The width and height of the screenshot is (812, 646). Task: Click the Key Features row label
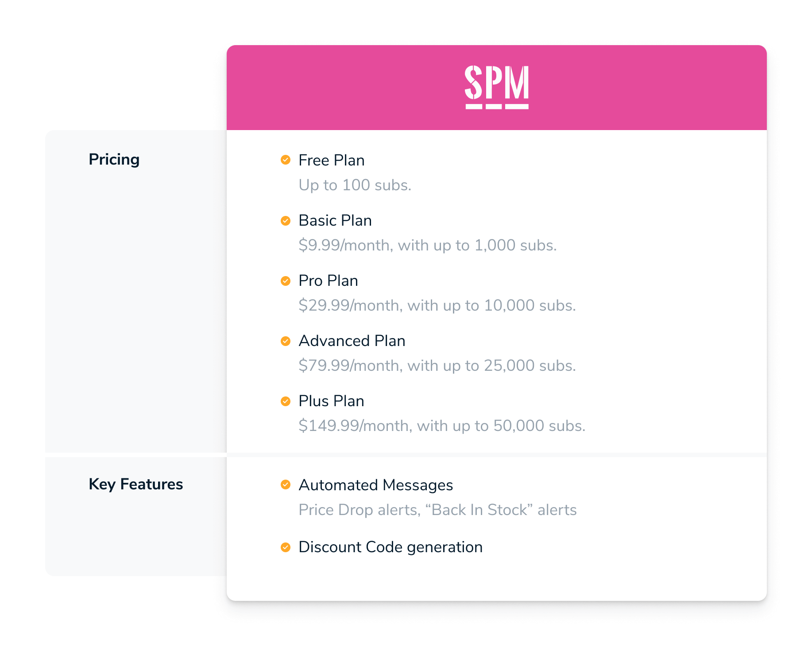(136, 484)
